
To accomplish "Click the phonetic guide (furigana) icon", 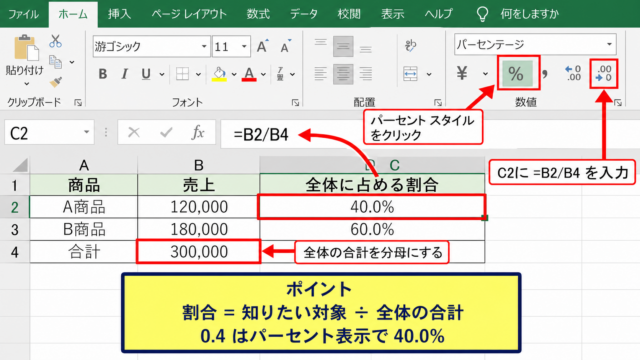I will click(280, 74).
